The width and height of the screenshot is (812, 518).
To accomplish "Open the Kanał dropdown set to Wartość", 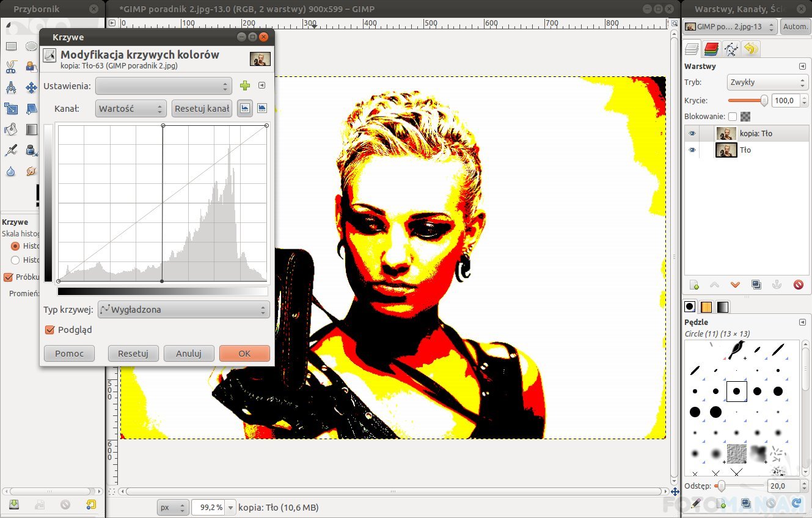I will point(131,109).
